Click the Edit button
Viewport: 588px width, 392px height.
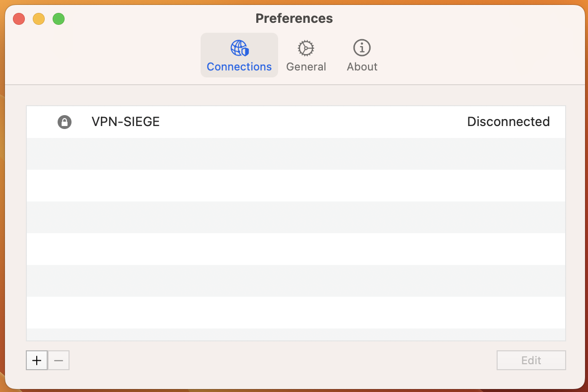pyautogui.click(x=531, y=360)
